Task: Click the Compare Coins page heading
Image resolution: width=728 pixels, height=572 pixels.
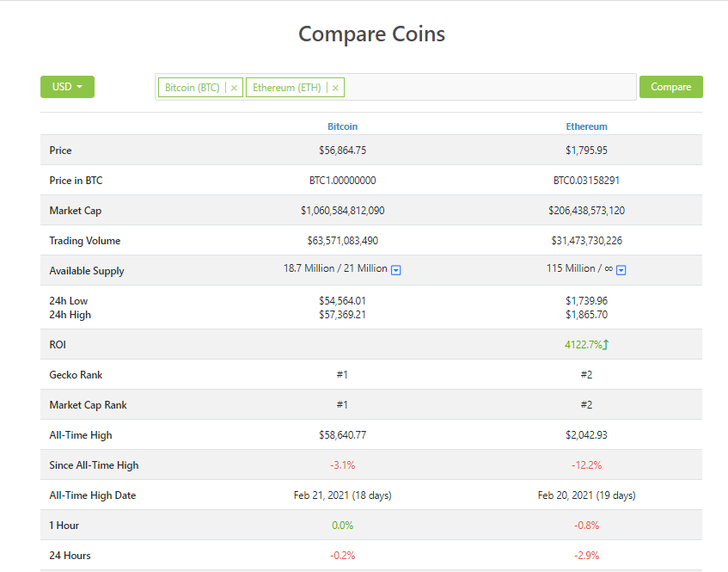Action: [x=371, y=34]
